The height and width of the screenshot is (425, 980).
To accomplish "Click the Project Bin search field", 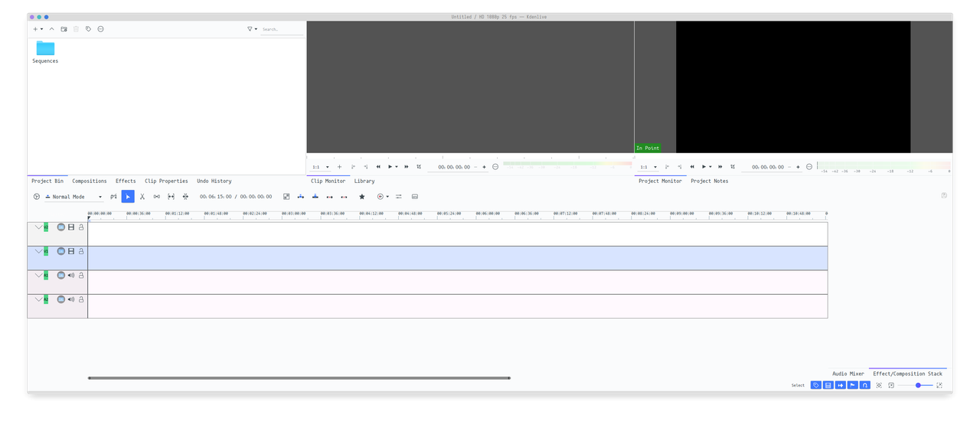I will pyautogui.click(x=282, y=29).
